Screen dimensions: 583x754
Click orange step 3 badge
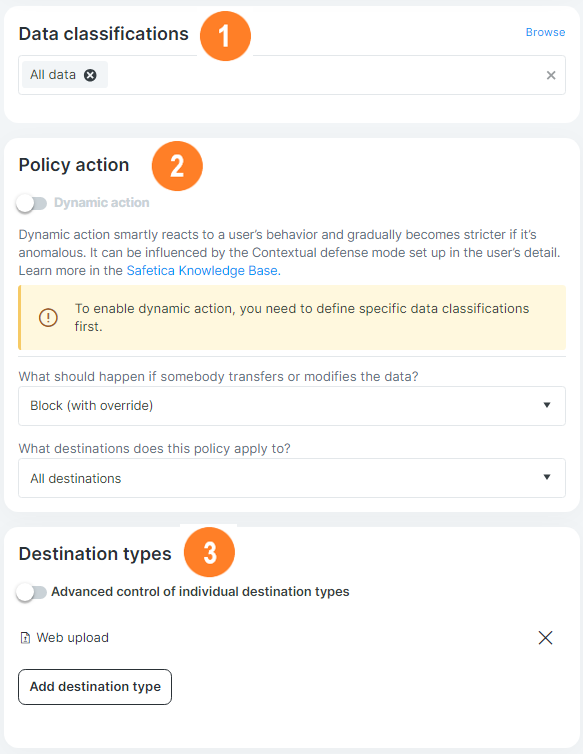[x=209, y=552]
